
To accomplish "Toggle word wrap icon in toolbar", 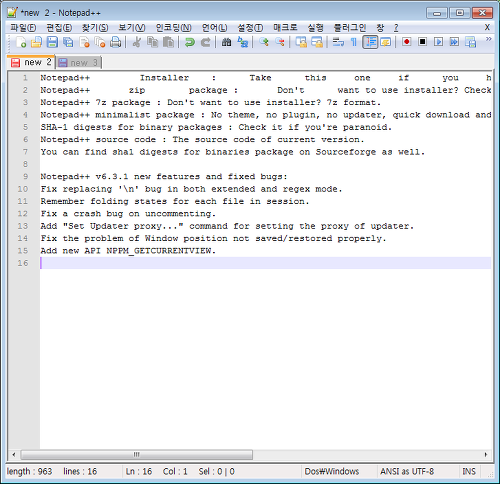I will tap(338, 42).
